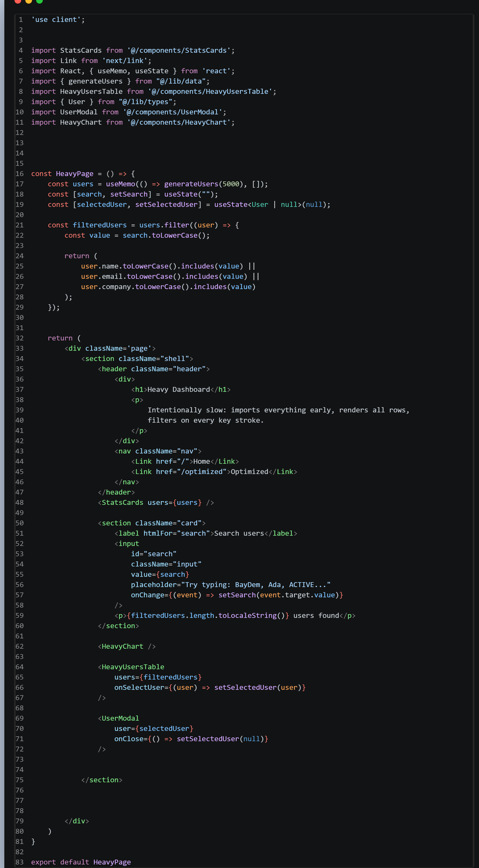Screen dimensions: 479x868
Task: Click the 'Search users' label text
Action: tap(239, 534)
